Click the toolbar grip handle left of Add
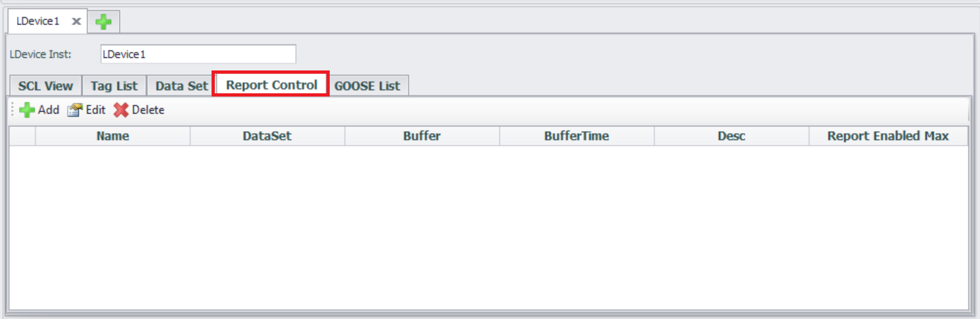 coord(12,110)
